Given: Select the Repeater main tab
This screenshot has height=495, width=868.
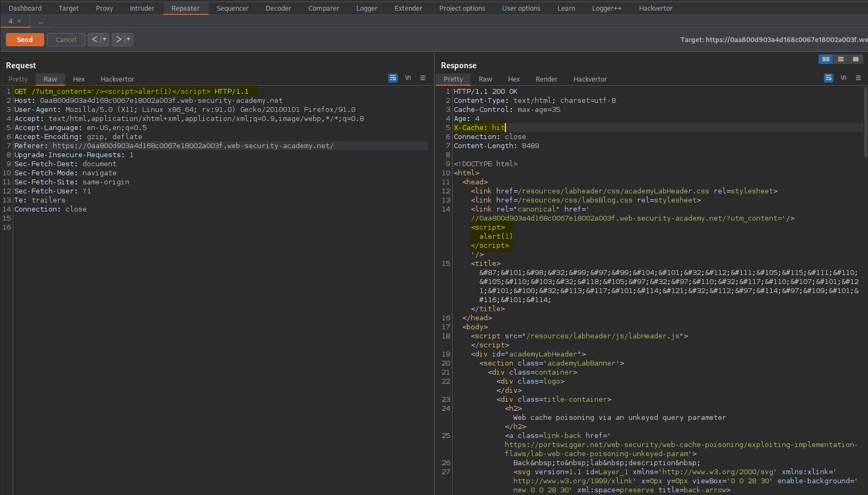Looking at the screenshot, I should coord(185,8).
